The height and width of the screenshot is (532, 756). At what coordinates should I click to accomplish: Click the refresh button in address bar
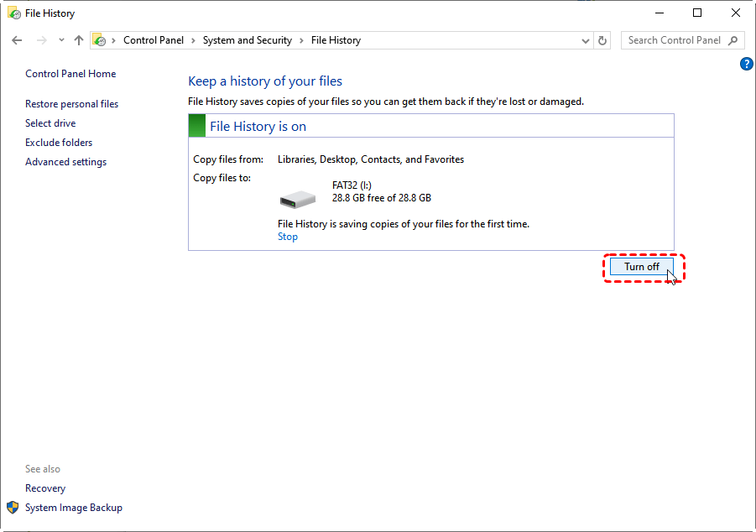(602, 40)
